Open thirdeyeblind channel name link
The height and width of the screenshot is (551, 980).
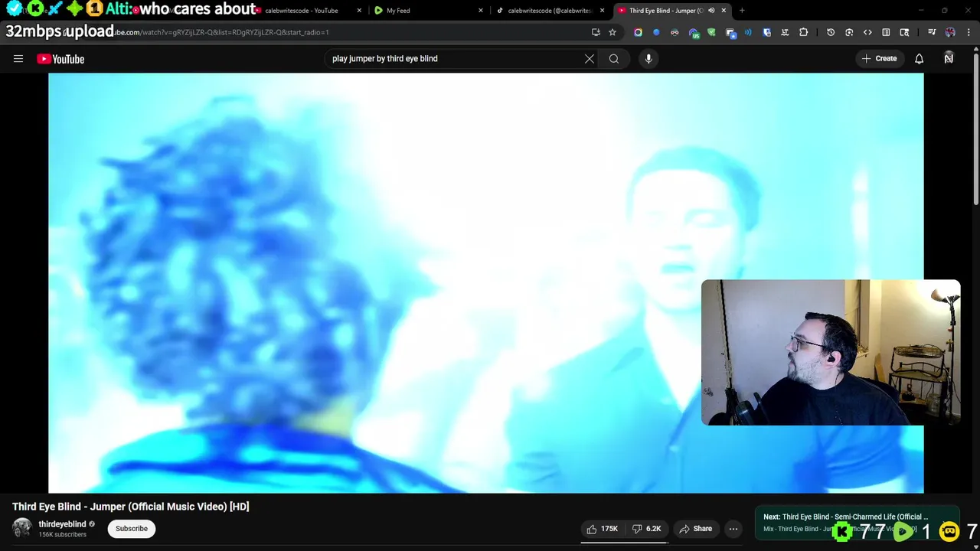click(62, 524)
